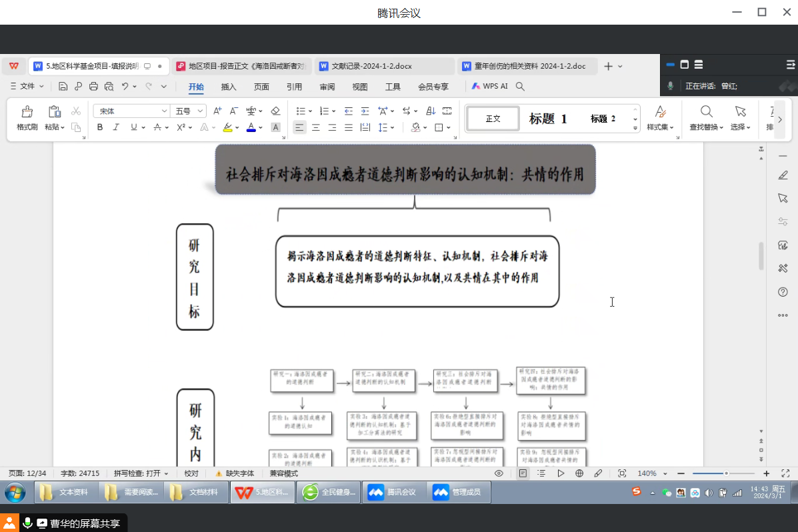The image size is (798, 532).
Task: Click the sort (A↓) icon
Action: (x=431, y=111)
